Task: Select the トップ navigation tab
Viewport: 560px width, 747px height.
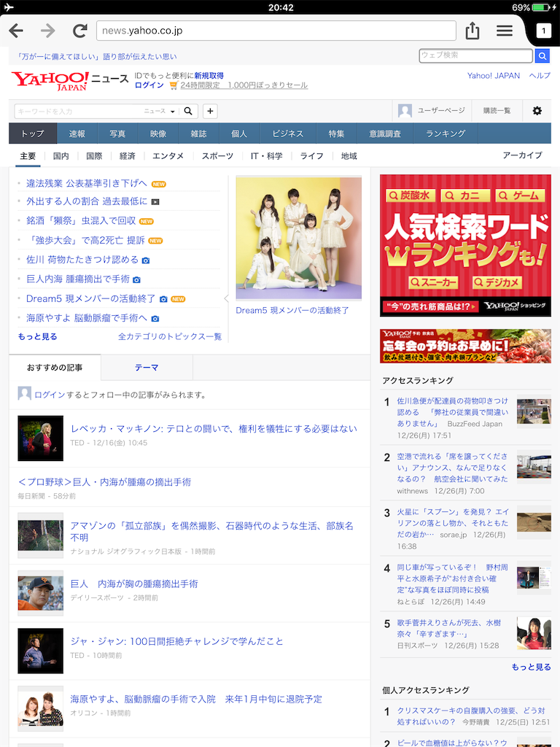Action: (32, 134)
